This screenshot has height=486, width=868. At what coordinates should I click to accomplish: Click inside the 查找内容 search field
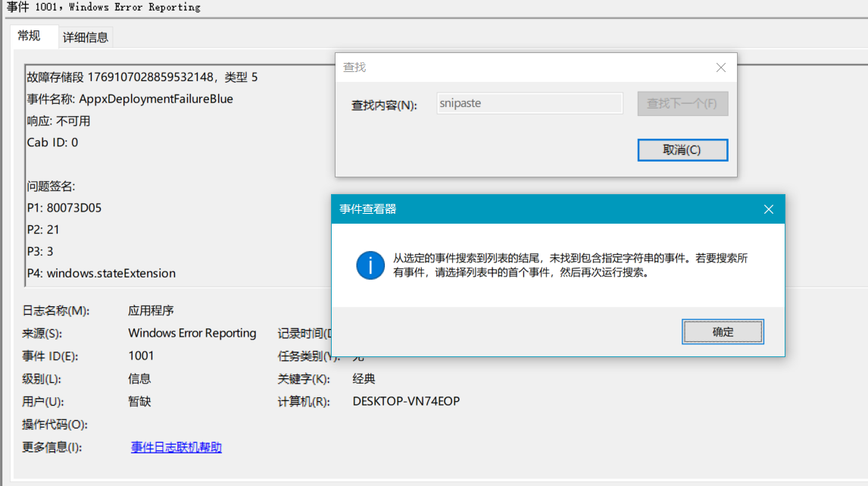[529, 102]
